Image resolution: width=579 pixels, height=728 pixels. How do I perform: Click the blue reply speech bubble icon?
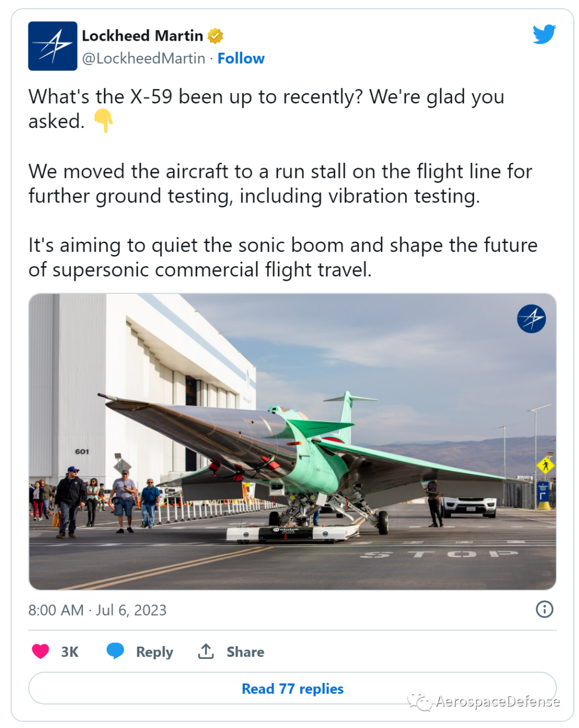coord(115,651)
